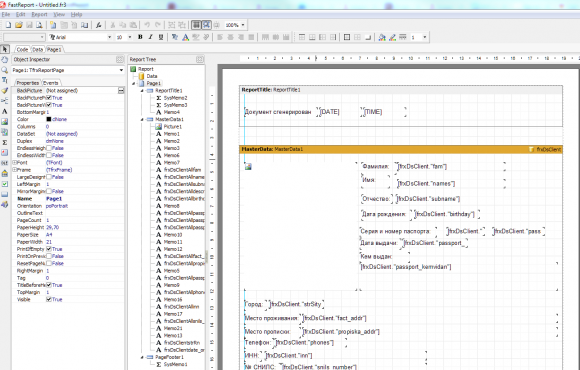Select Picture1 in the Report Tree

click(x=173, y=127)
